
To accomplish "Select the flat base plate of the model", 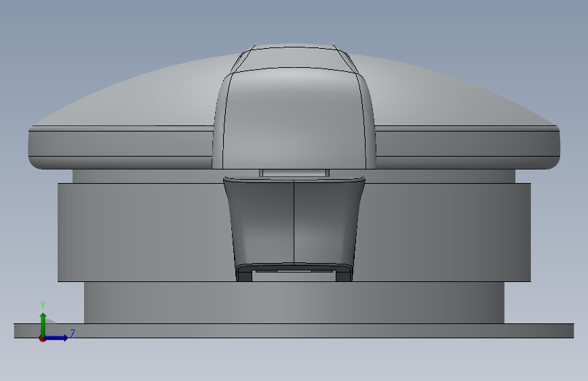I will (294, 331).
